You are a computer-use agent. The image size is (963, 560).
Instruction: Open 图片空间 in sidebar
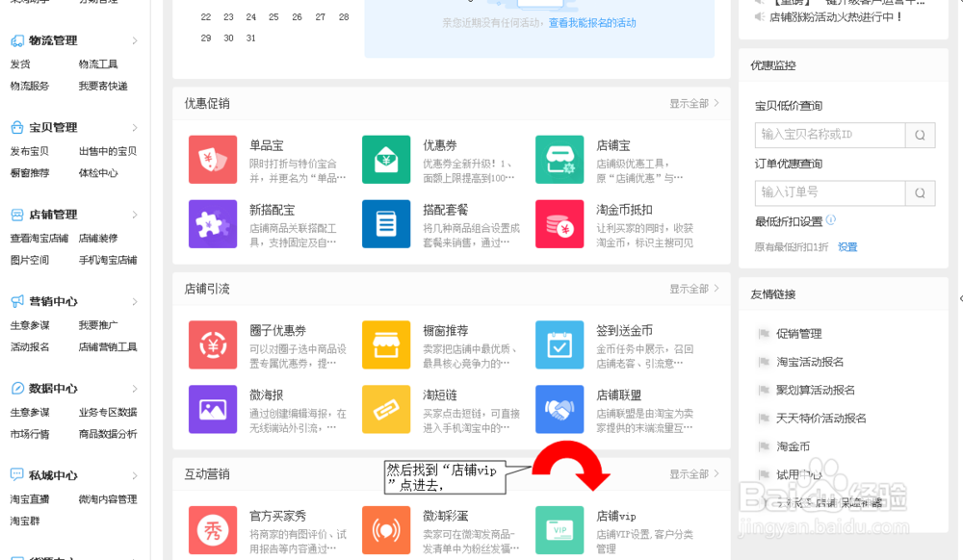pyautogui.click(x=30, y=260)
